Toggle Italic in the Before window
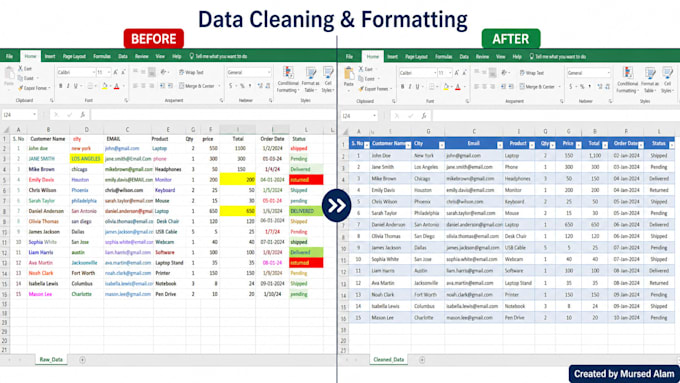Viewport: 680px width, 383px height. 68,86
